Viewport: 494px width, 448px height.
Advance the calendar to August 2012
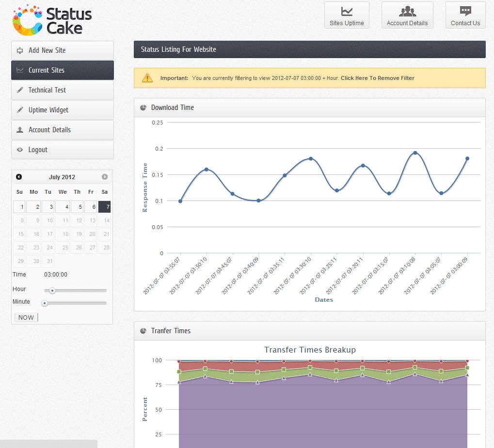coord(105,177)
